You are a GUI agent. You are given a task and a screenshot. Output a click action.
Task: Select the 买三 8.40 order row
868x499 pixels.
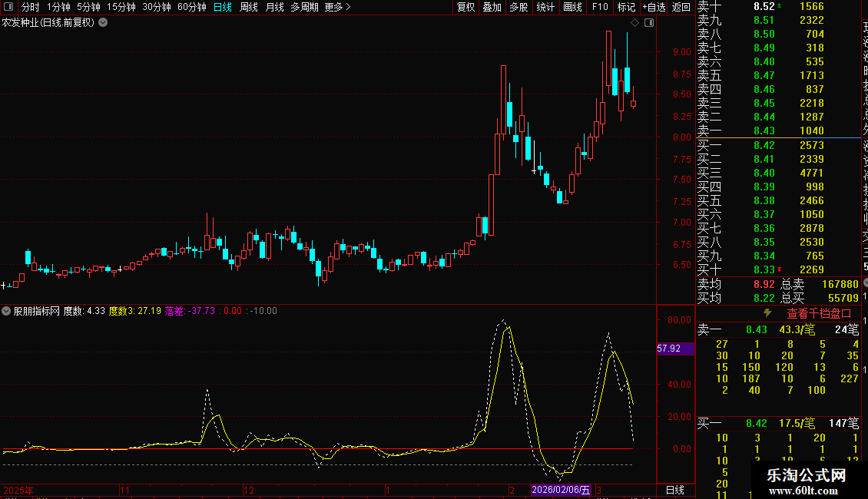pyautogui.click(x=778, y=173)
